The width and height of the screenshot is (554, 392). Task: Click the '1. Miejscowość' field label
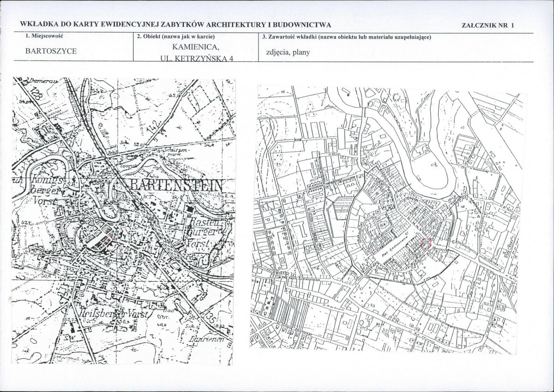coord(44,36)
